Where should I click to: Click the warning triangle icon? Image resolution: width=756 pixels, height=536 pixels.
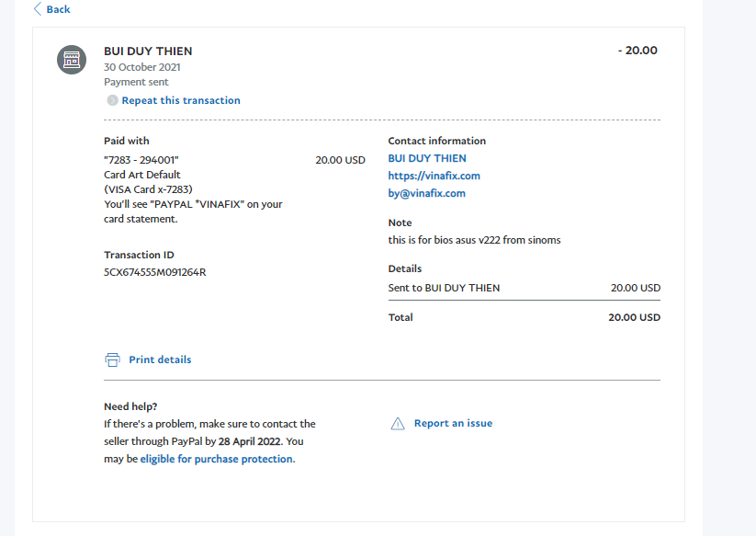pyautogui.click(x=398, y=424)
